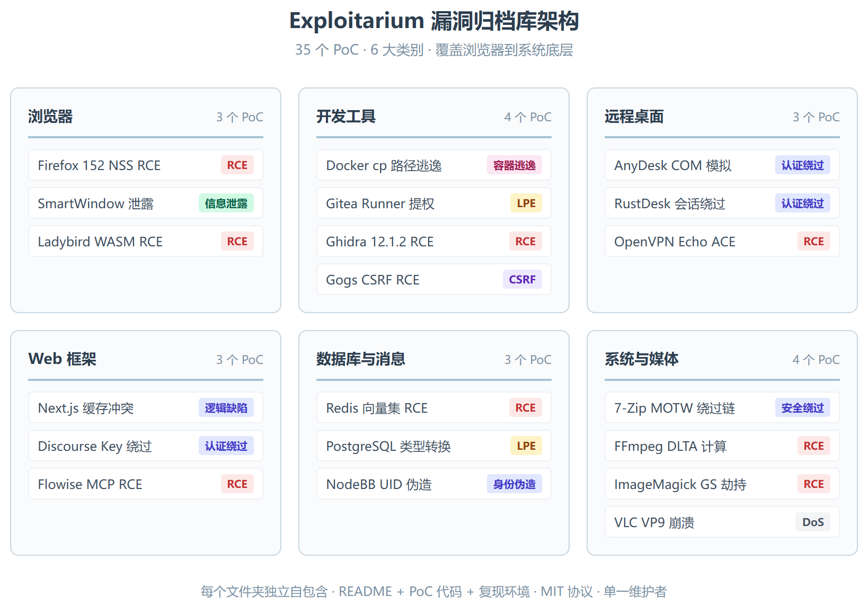Click the 浏览器 category heading
The width and height of the screenshot is (868, 605).
point(50,117)
